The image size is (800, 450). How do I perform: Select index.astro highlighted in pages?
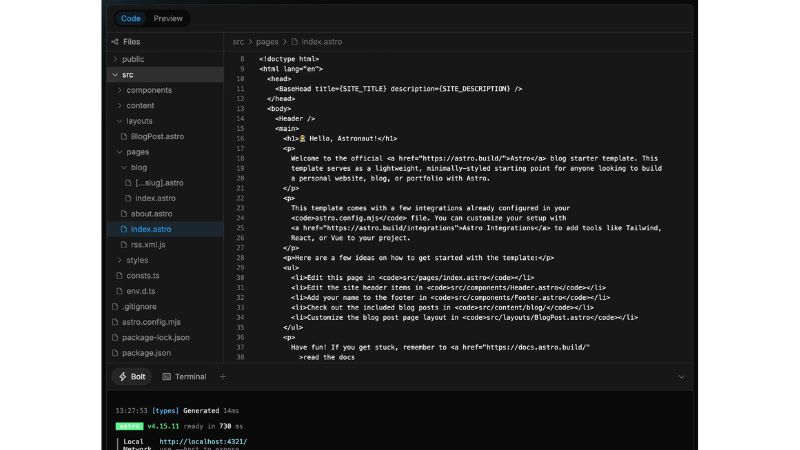[x=165, y=229]
